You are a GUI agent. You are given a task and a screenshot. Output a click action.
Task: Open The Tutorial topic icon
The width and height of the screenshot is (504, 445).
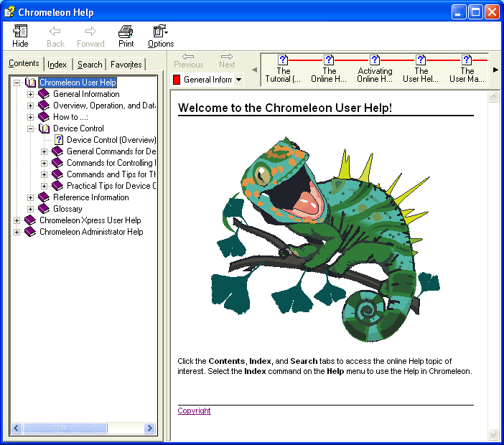pyautogui.click(x=283, y=60)
